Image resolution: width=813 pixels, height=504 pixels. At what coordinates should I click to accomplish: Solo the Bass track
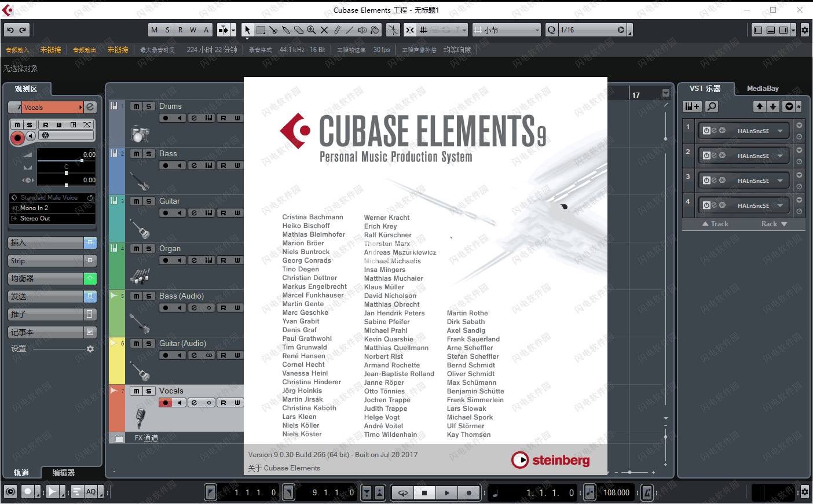149,154
